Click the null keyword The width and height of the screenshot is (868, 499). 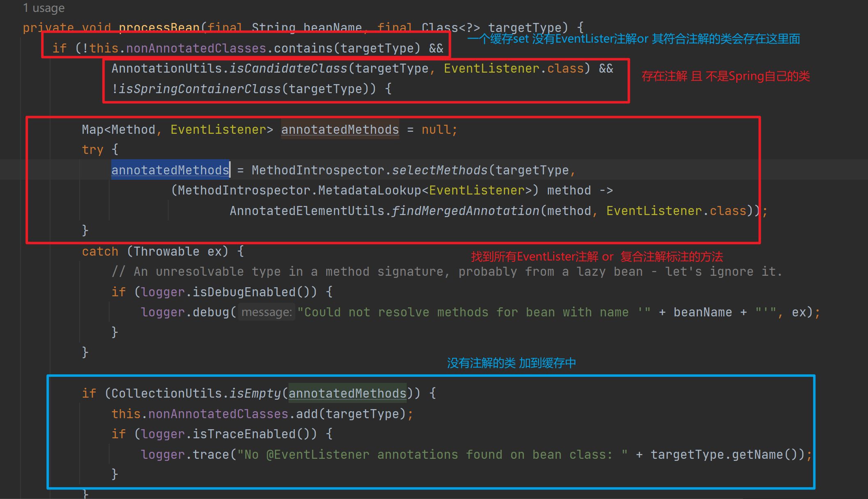436,130
